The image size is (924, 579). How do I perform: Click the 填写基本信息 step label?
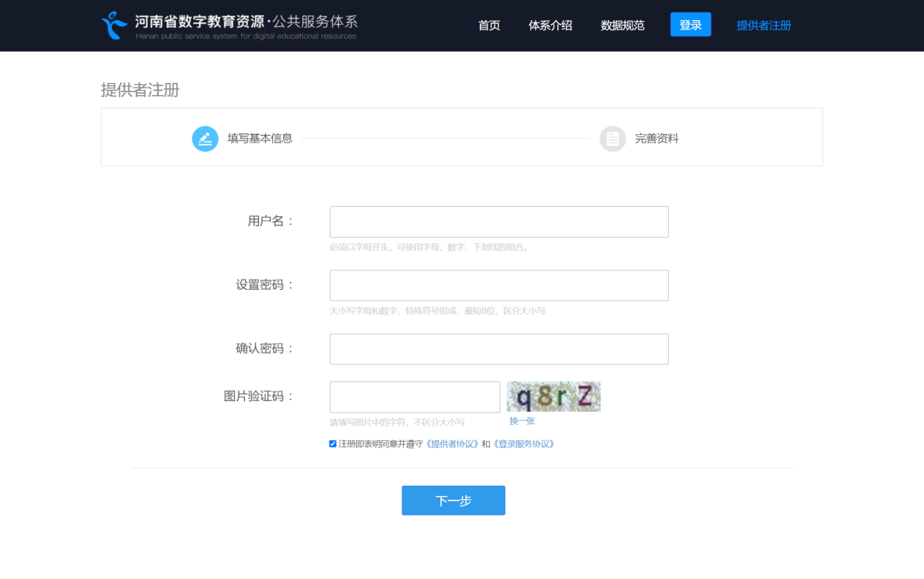(260, 139)
